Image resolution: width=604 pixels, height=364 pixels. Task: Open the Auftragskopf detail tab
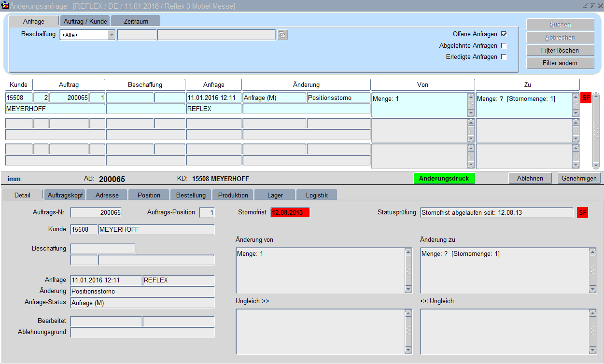(x=65, y=195)
